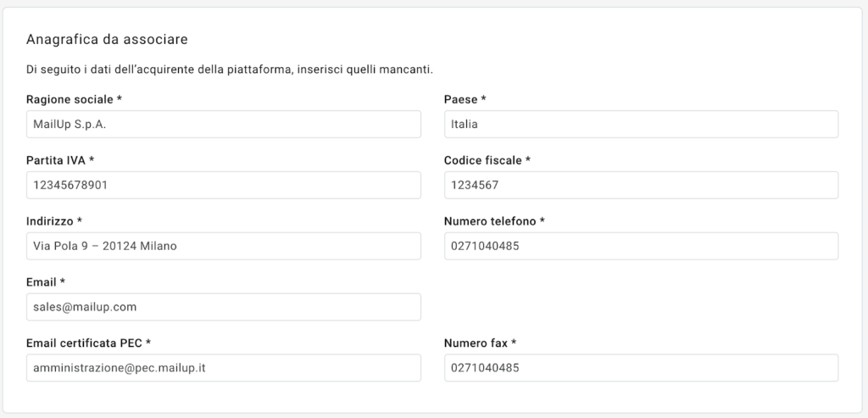Screen dimensions: 868x418
Task: Click the Ragione sociale input field
Action: pyautogui.click(x=224, y=124)
